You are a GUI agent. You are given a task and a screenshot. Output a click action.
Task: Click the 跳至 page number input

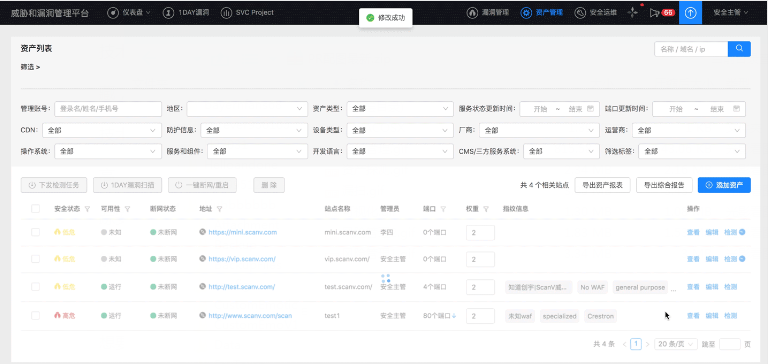[730, 344]
